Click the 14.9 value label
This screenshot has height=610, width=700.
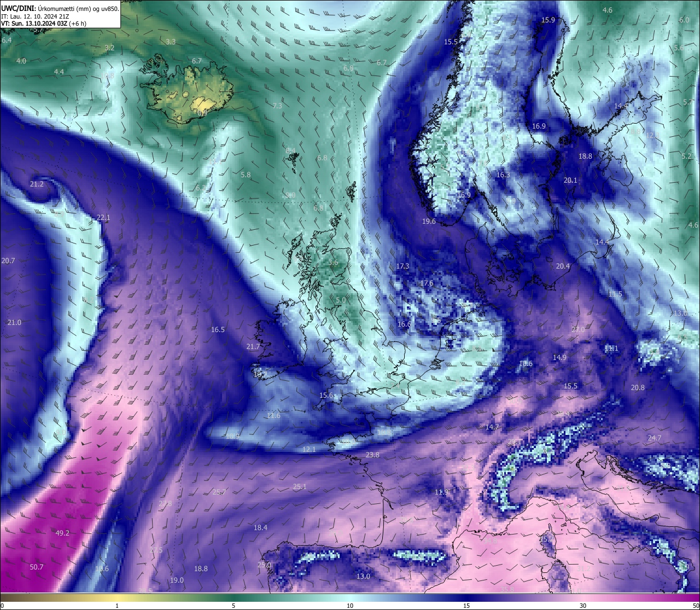click(559, 357)
